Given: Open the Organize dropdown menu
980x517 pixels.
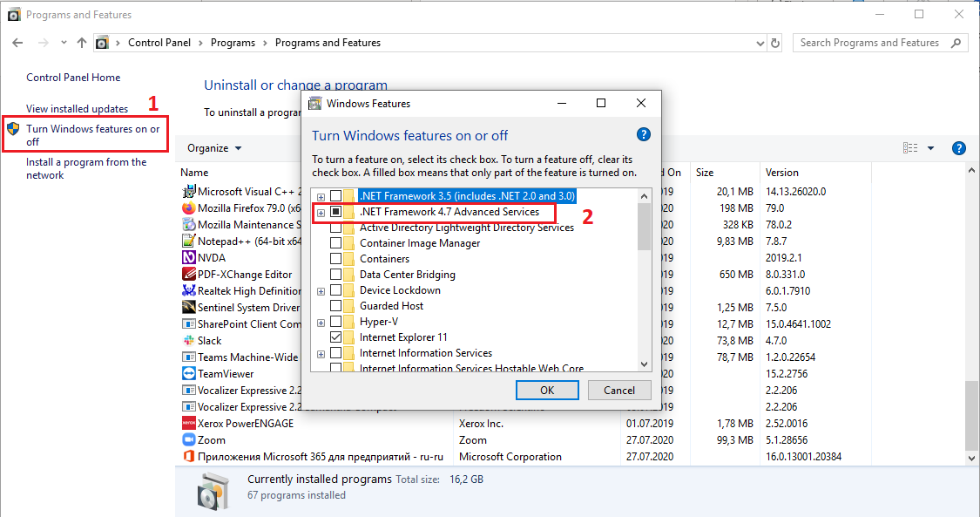Looking at the screenshot, I should 214,148.
